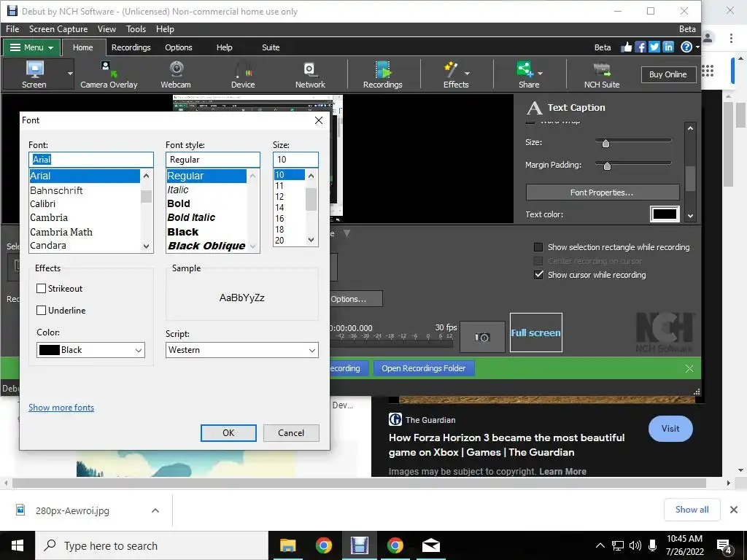Expand the Share dropdown arrow
Image resolution: width=747 pixels, height=560 pixels.
coord(540,74)
